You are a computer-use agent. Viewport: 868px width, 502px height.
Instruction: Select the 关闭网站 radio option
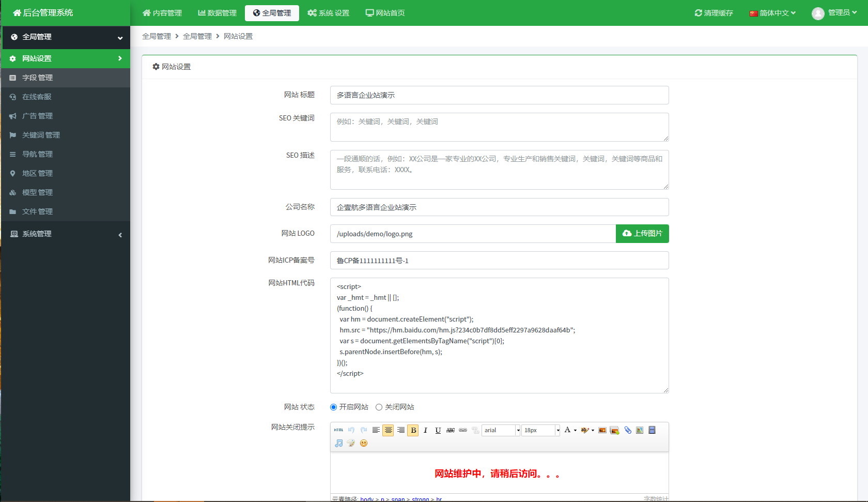379,407
